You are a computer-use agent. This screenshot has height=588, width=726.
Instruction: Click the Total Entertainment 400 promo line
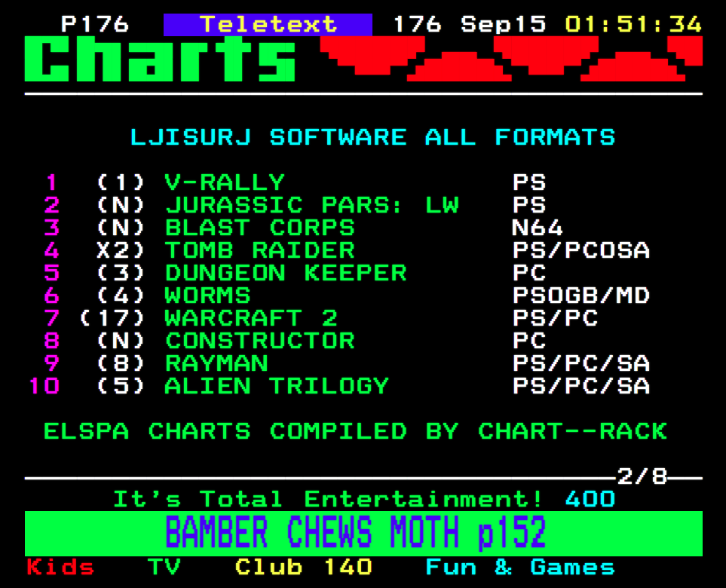[364, 499]
